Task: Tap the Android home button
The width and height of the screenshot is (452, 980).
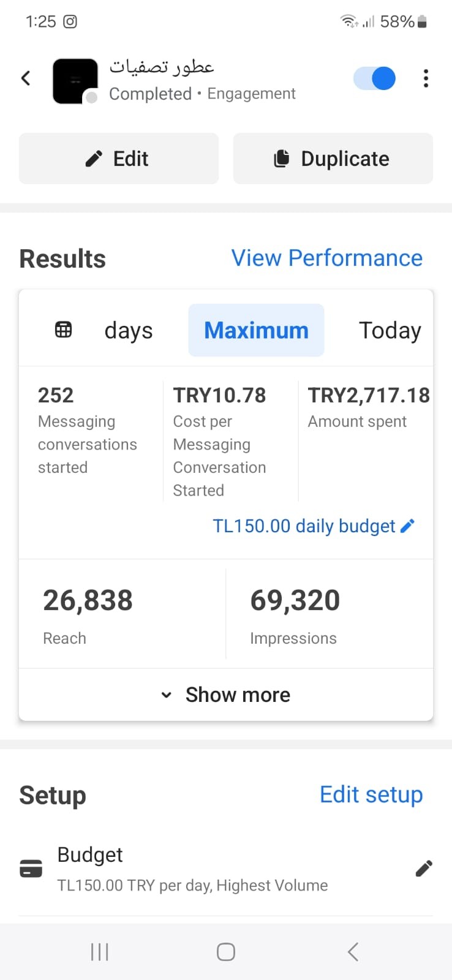Action: [x=226, y=952]
